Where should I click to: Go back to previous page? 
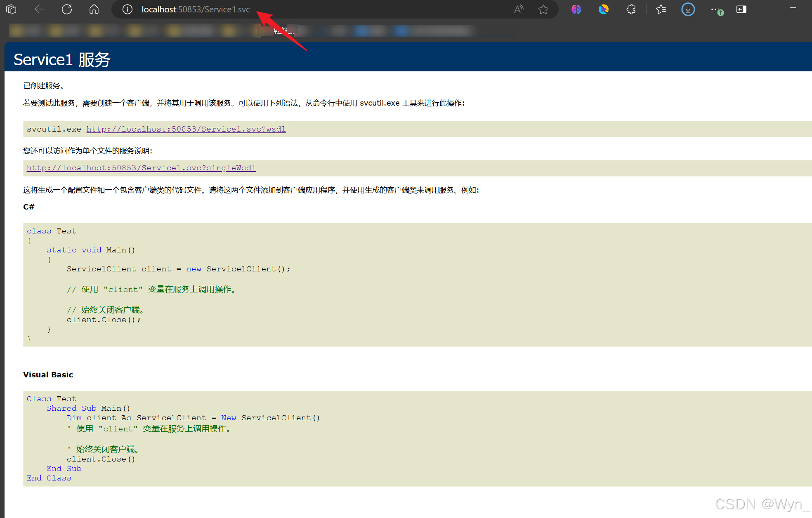[x=39, y=9]
